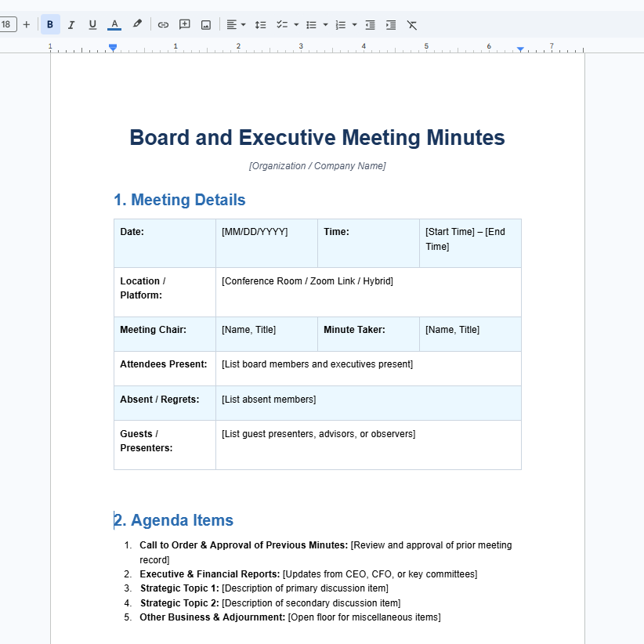Click the Minute Taker: cell
The width and height of the screenshot is (644, 644).
click(x=368, y=334)
